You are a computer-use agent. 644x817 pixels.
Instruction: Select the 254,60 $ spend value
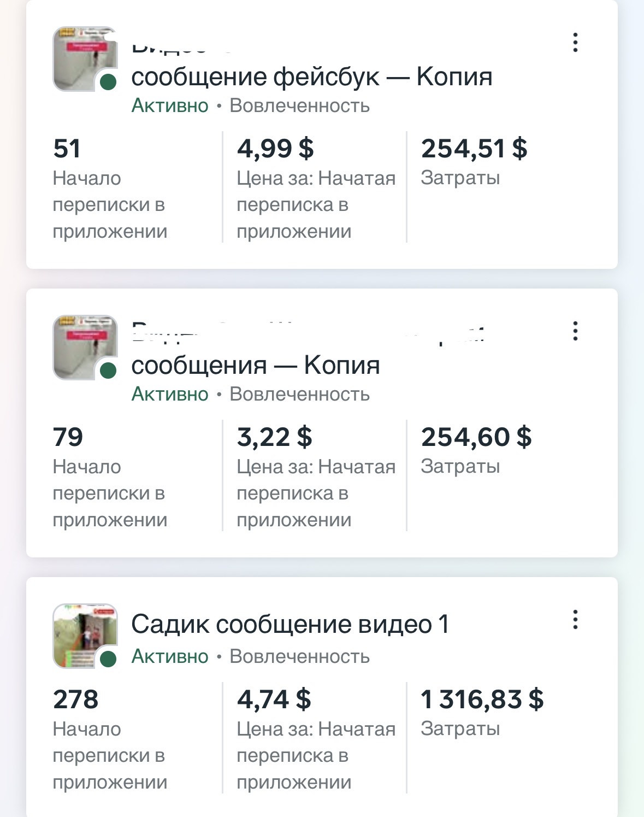pyautogui.click(x=476, y=437)
